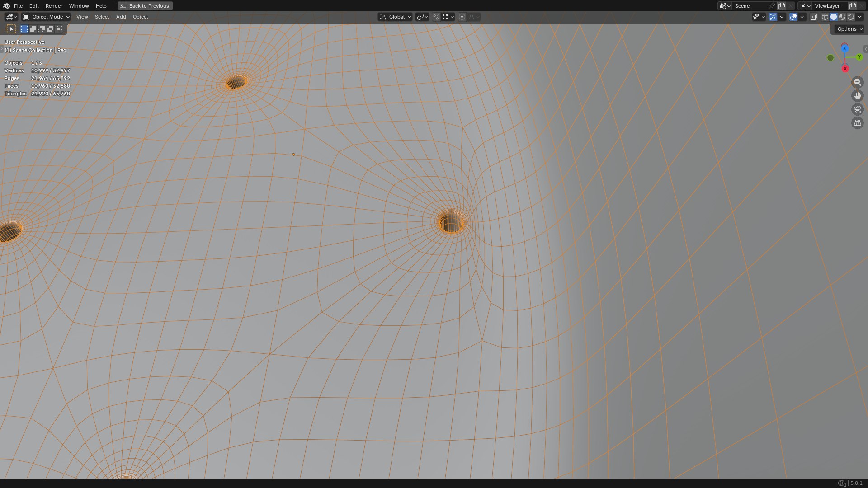Open the editor type selector dropdown
The image size is (868, 488).
(11, 17)
